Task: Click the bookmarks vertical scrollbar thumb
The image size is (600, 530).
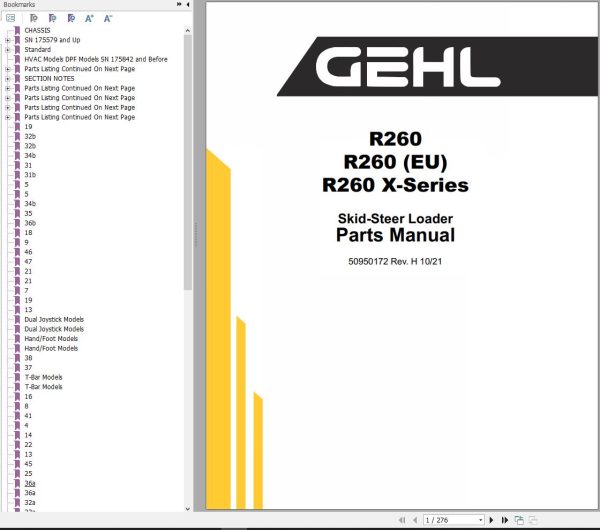Action: (188, 163)
